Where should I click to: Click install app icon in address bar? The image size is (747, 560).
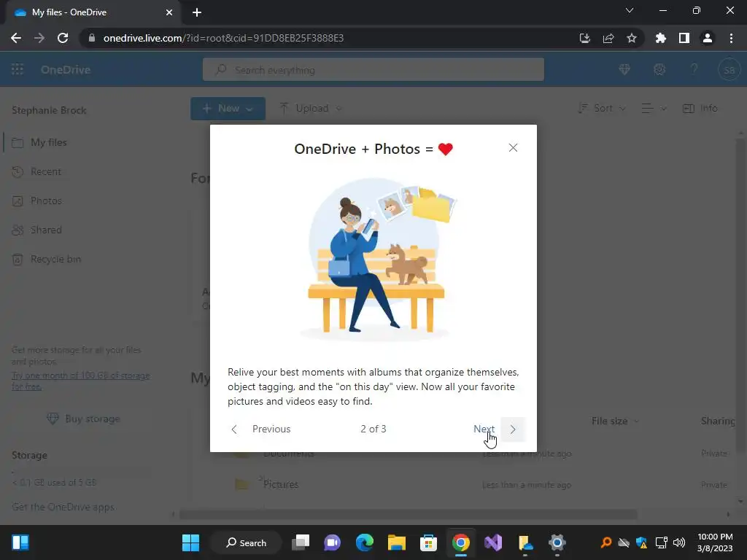coord(584,38)
